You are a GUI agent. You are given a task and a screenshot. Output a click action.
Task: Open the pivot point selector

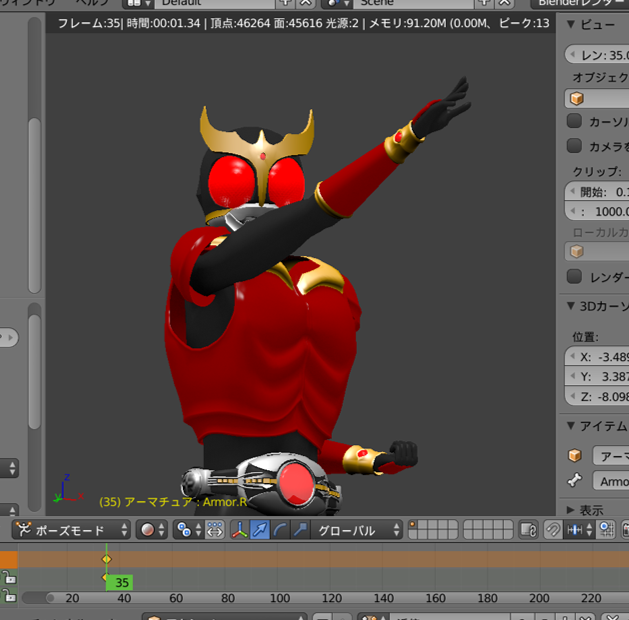[x=189, y=530]
